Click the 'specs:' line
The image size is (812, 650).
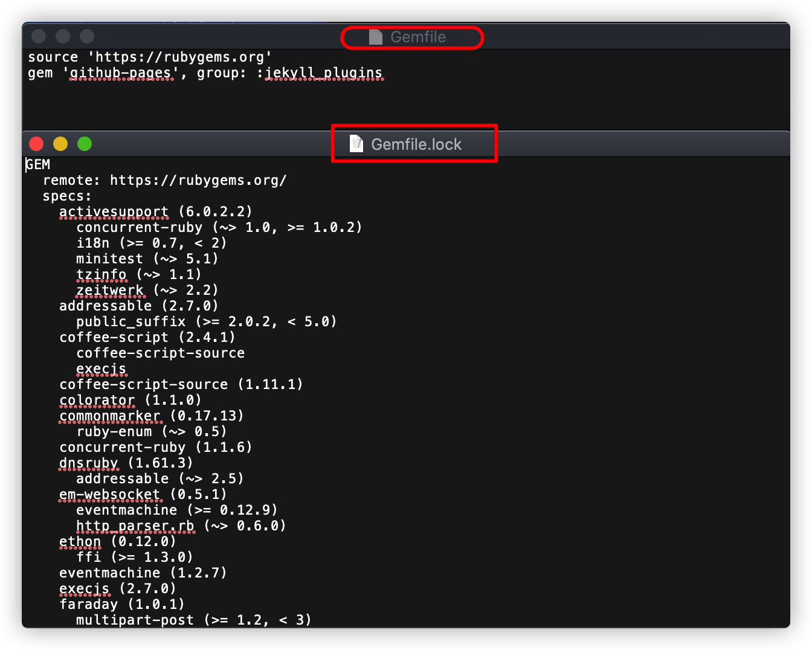pyautogui.click(x=67, y=196)
